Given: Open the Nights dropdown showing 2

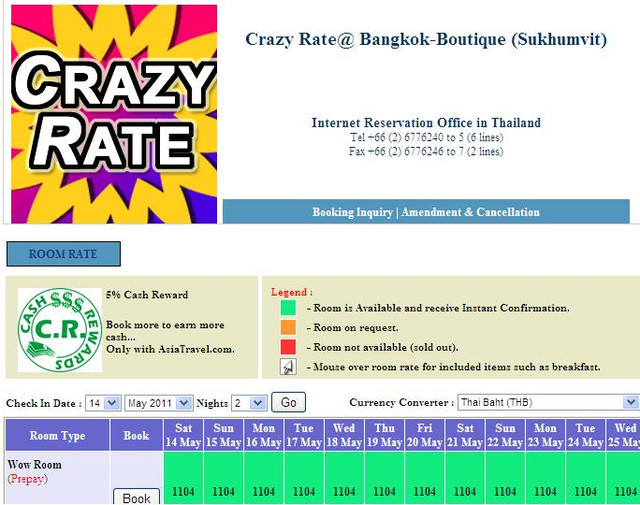Looking at the screenshot, I should 249,403.
